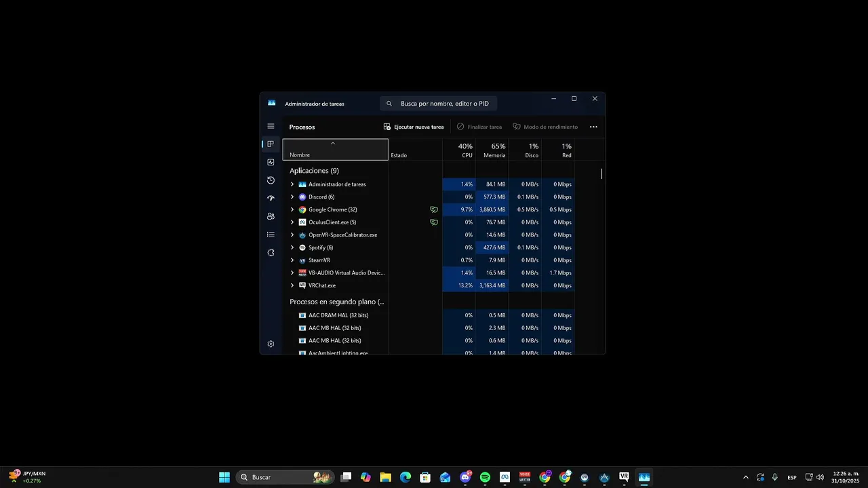Open the Users page in sidebar
868x488 pixels.
(271, 216)
